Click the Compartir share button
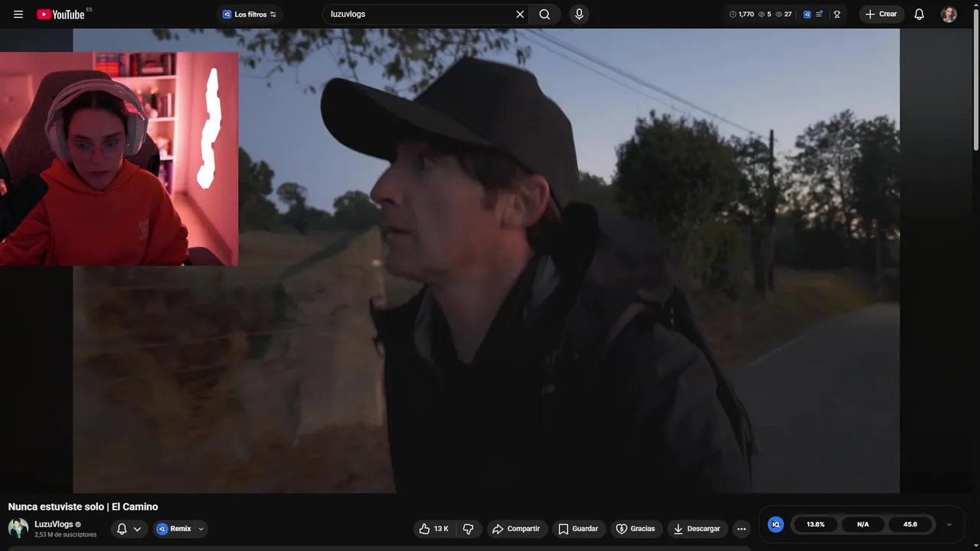The image size is (980, 551). click(x=517, y=529)
